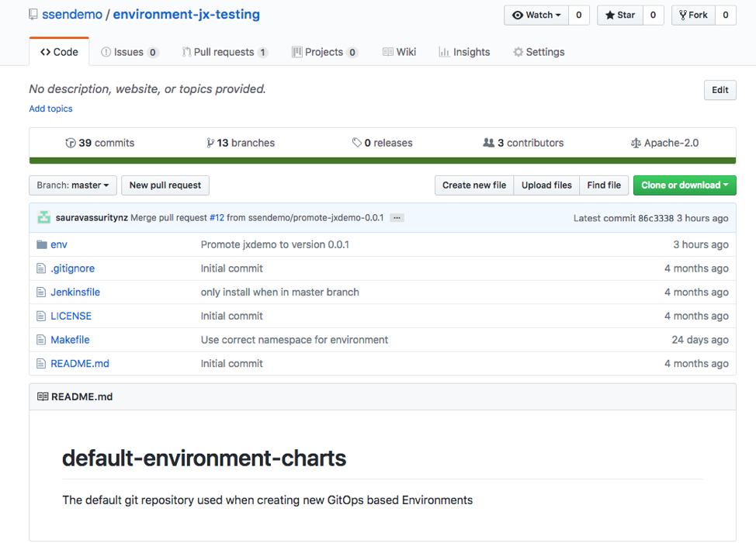
Task: View the 3 contributors link
Action: pyautogui.click(x=523, y=143)
